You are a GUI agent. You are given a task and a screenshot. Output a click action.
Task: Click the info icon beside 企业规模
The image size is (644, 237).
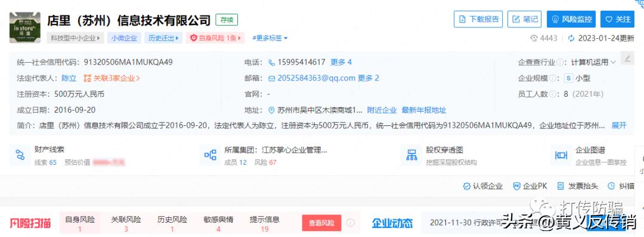point(552,78)
